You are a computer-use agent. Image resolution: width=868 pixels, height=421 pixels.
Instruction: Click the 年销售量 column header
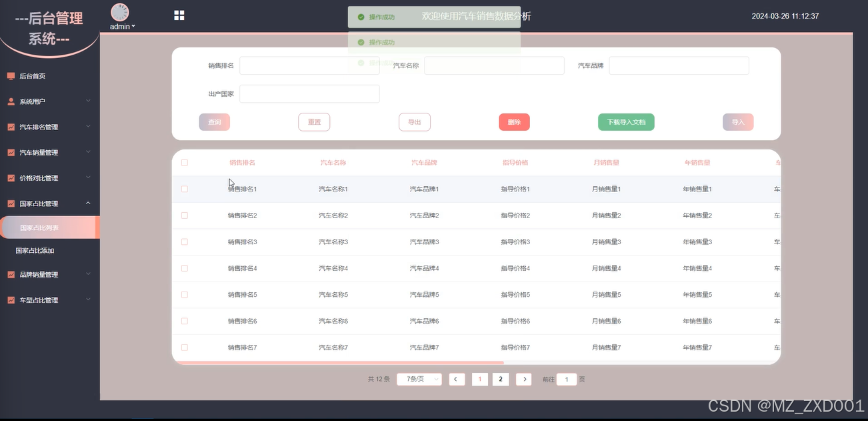tap(697, 163)
